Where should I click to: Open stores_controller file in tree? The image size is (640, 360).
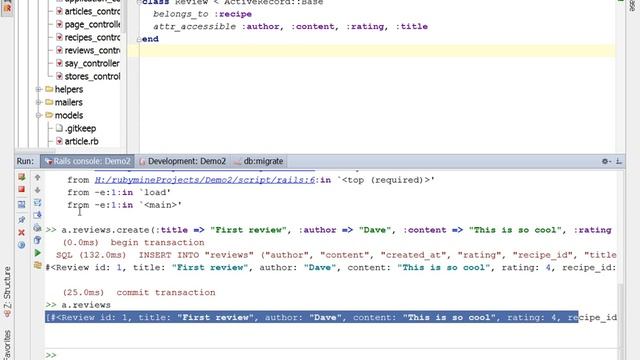92,77
